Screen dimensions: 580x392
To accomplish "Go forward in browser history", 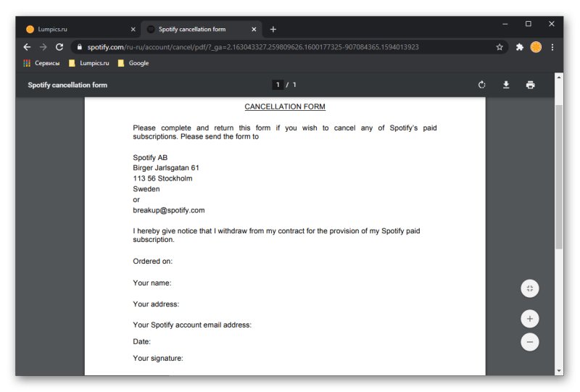I will tap(43, 47).
